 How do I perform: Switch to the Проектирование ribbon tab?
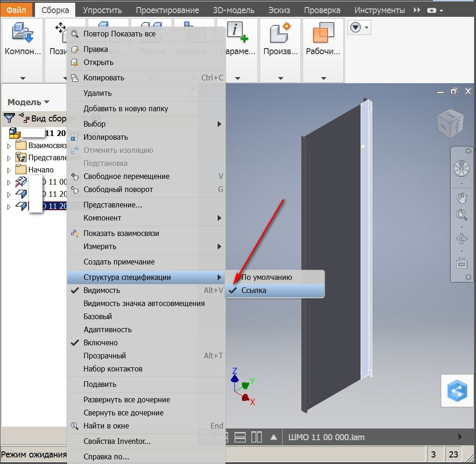tap(167, 10)
